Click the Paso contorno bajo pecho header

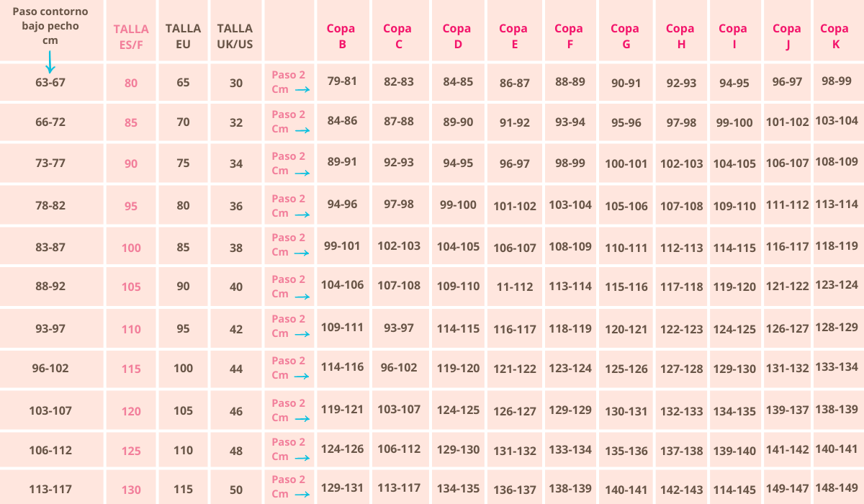point(50,26)
